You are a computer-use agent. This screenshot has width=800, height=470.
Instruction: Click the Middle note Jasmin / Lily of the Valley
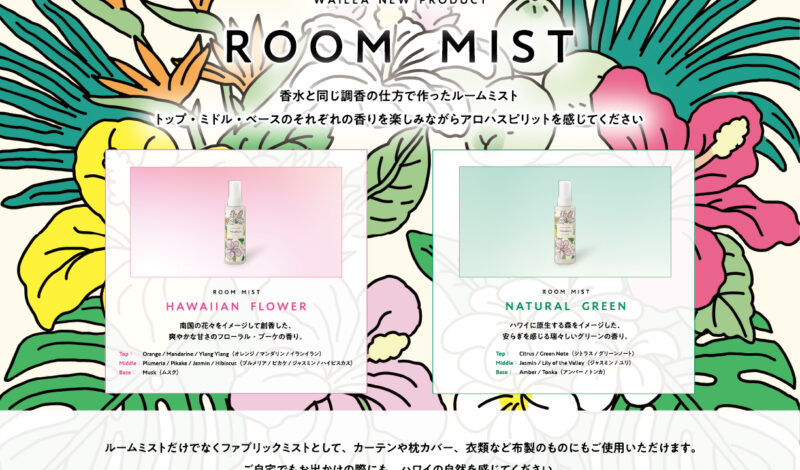coord(563,362)
